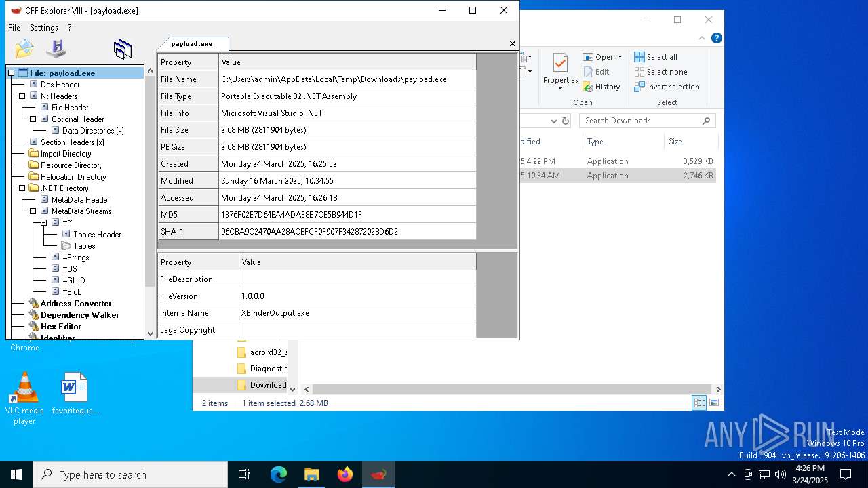This screenshot has height=488, width=868.
Task: Click History in Explorer ribbon
Action: (x=601, y=87)
